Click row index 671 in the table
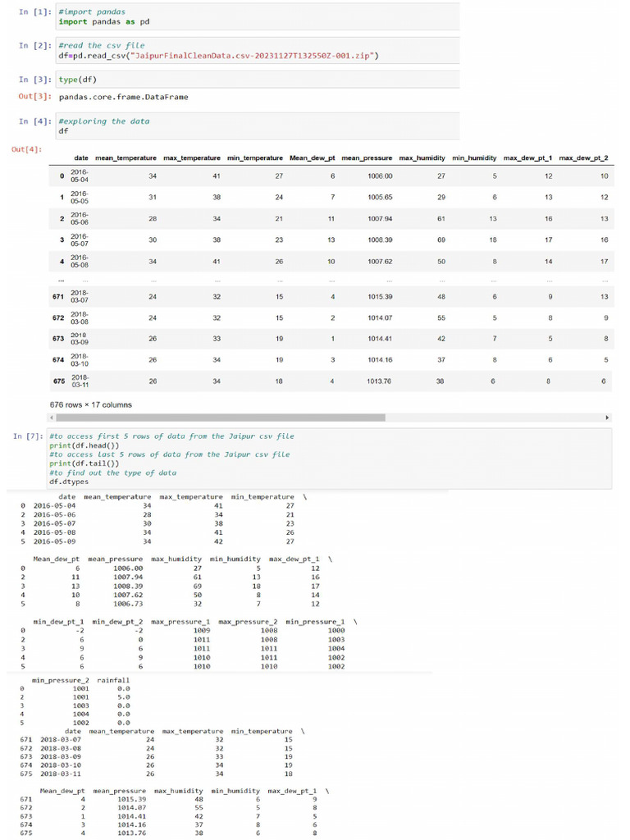630x840 pixels. tap(58, 297)
